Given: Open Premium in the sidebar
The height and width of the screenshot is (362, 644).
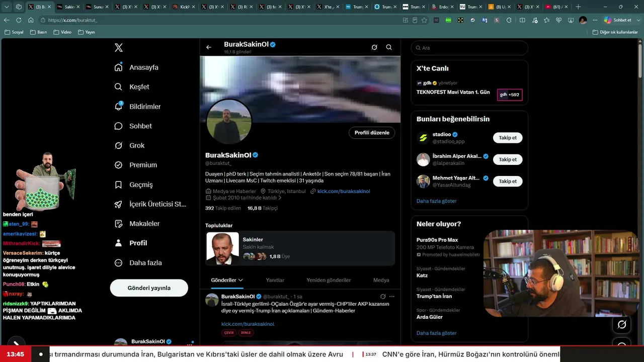Looking at the screenshot, I should (135, 165).
